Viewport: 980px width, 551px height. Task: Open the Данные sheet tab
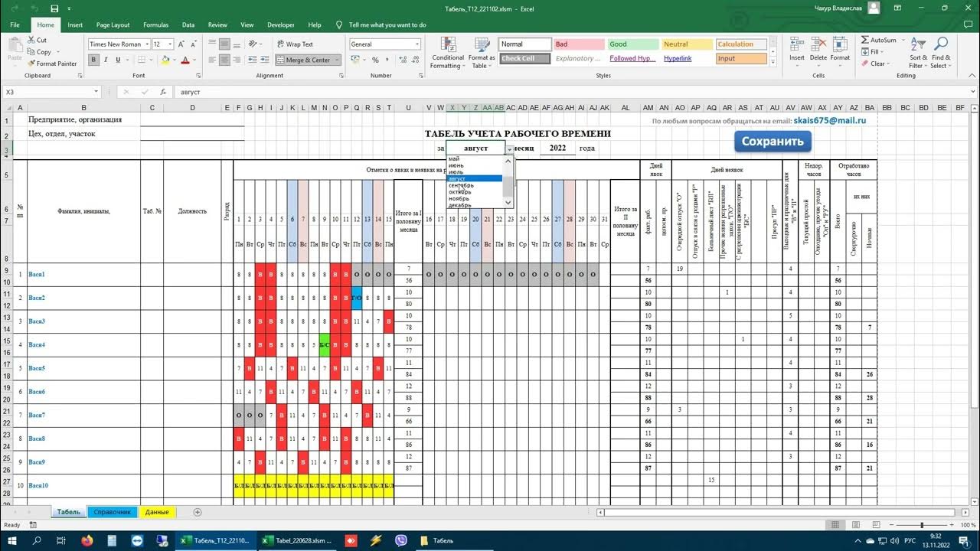click(x=157, y=512)
